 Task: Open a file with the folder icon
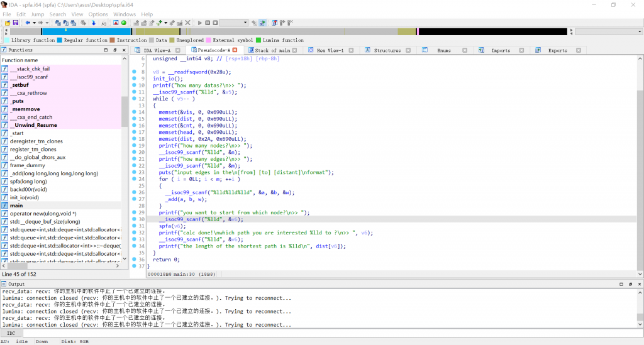coord(8,23)
